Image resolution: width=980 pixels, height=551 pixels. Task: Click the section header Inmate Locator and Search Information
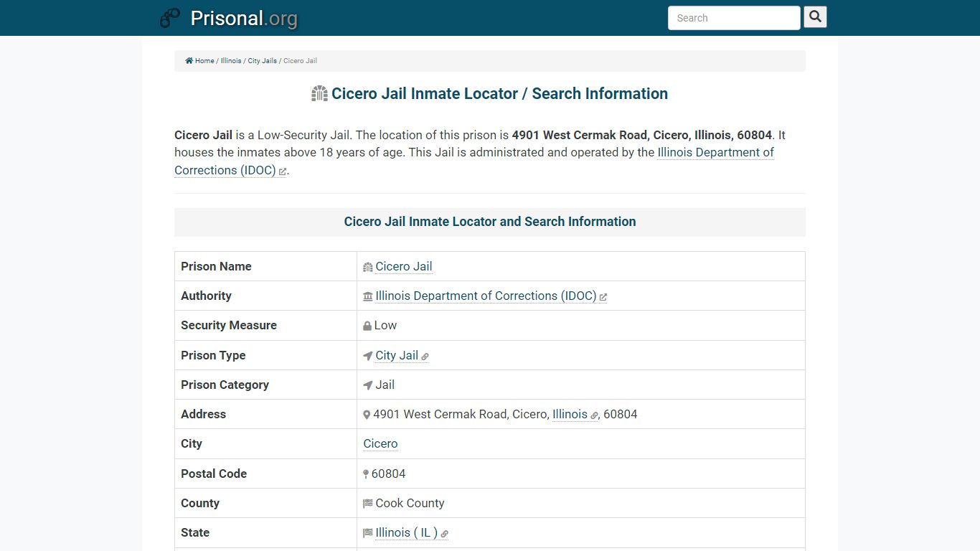[x=490, y=222]
